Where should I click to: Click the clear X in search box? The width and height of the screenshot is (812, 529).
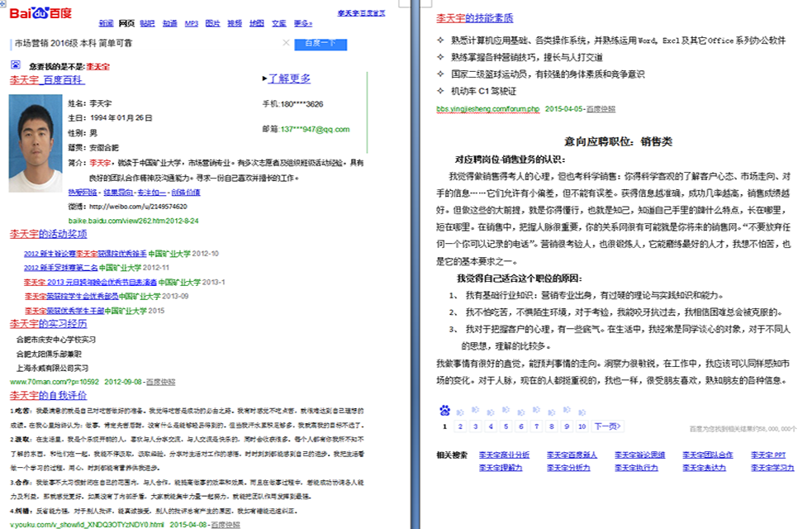[286, 42]
